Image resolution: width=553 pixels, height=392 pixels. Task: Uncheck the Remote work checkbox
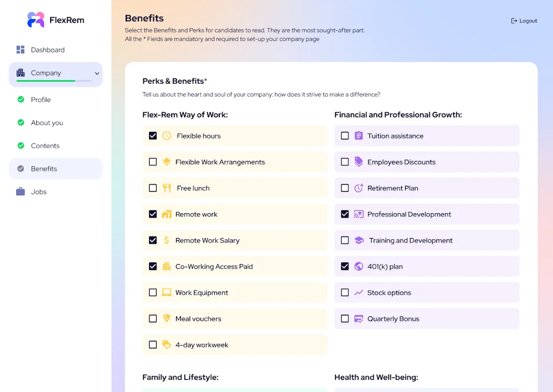(153, 214)
